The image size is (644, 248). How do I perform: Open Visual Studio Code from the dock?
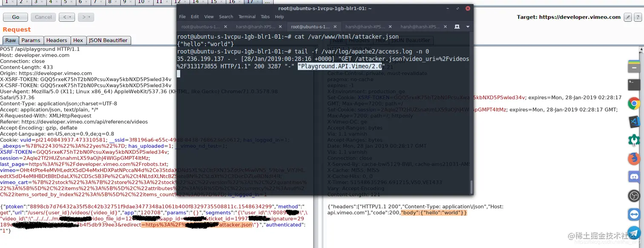point(634,122)
